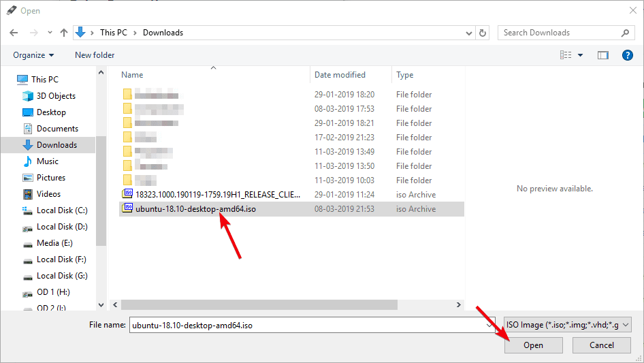The image size is (644, 363).
Task: Create a New folder
Action: (95, 55)
